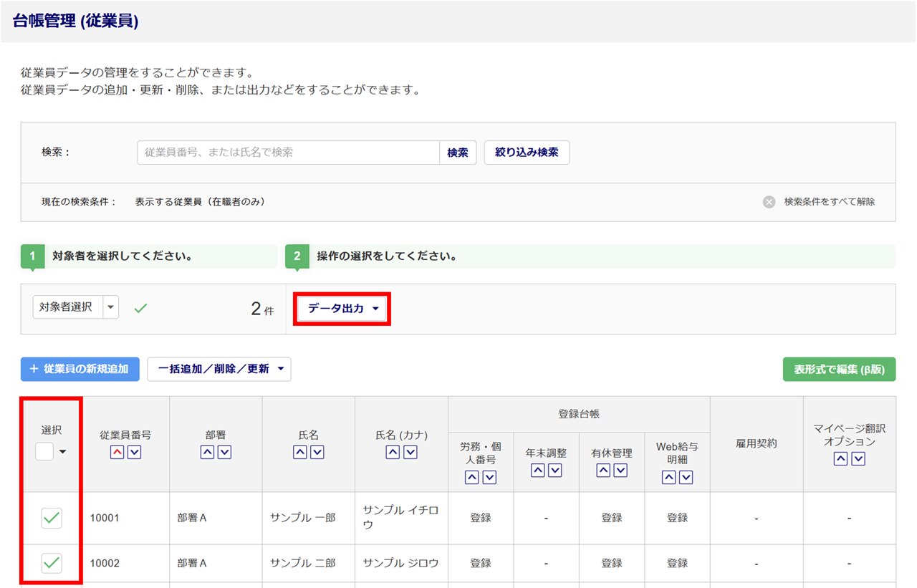Sort 有休管理 column descending
Image resolution: width=917 pixels, height=588 pixels.
pyautogui.click(x=620, y=470)
